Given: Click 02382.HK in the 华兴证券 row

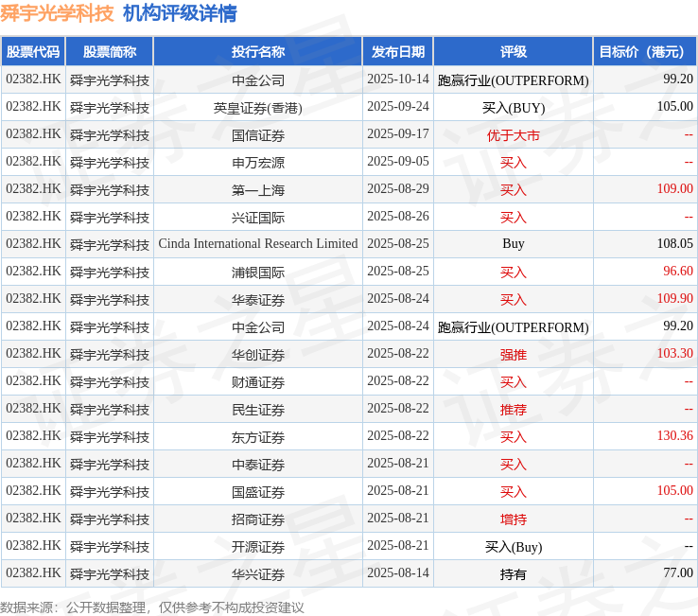Looking at the screenshot, I should [33, 573].
